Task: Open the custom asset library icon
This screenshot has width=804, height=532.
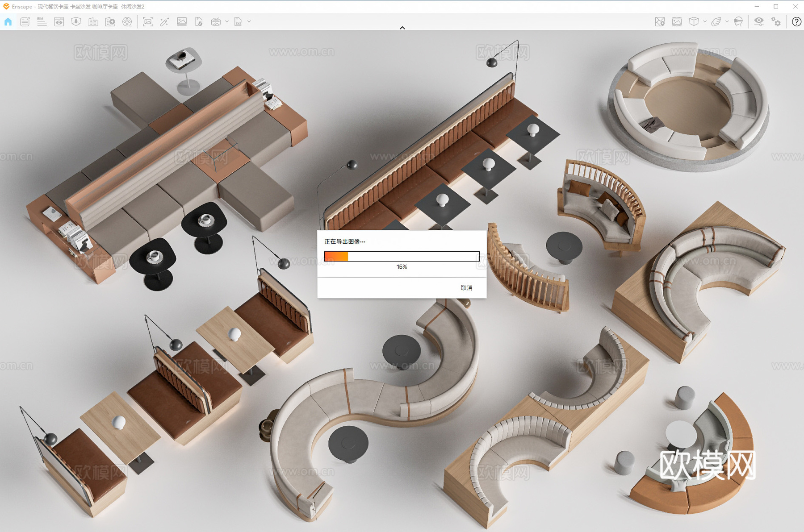Action: [110, 21]
